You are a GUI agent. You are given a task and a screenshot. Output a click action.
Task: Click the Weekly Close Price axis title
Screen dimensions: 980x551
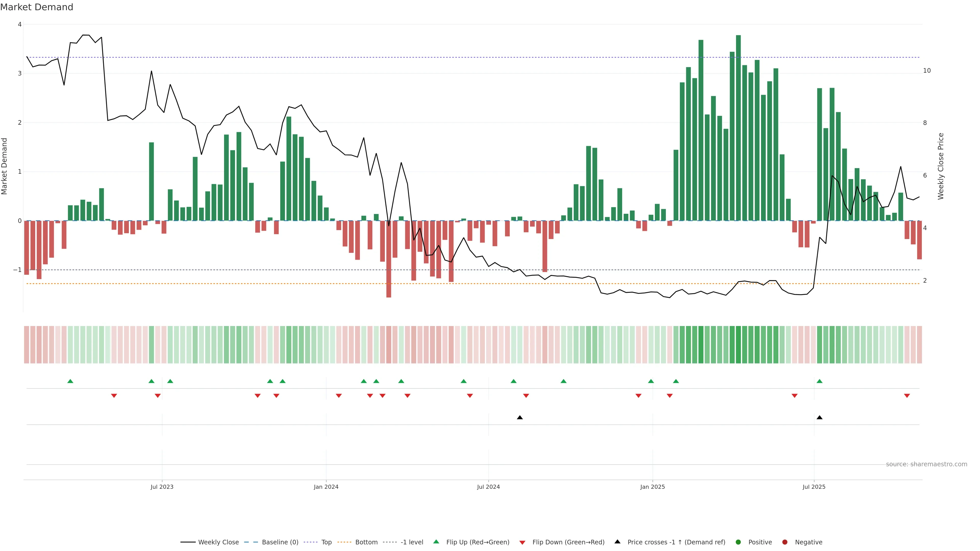[x=941, y=166]
